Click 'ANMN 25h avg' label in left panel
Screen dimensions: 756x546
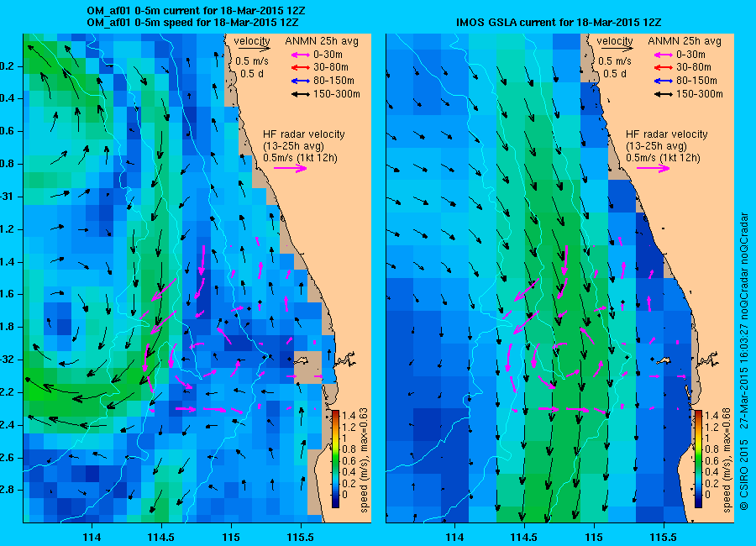pyautogui.click(x=322, y=41)
